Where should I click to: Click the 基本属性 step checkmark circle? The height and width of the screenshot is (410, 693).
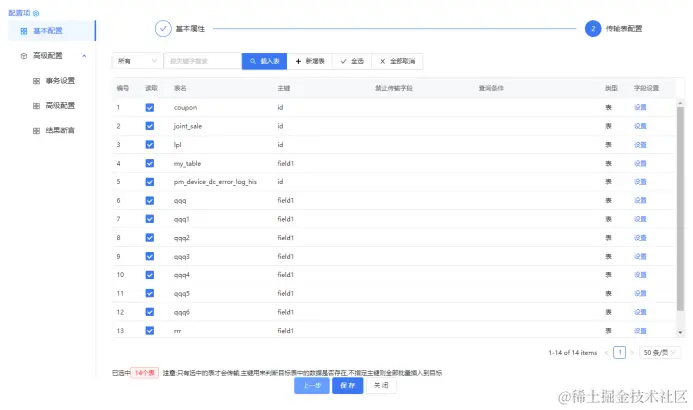163,28
